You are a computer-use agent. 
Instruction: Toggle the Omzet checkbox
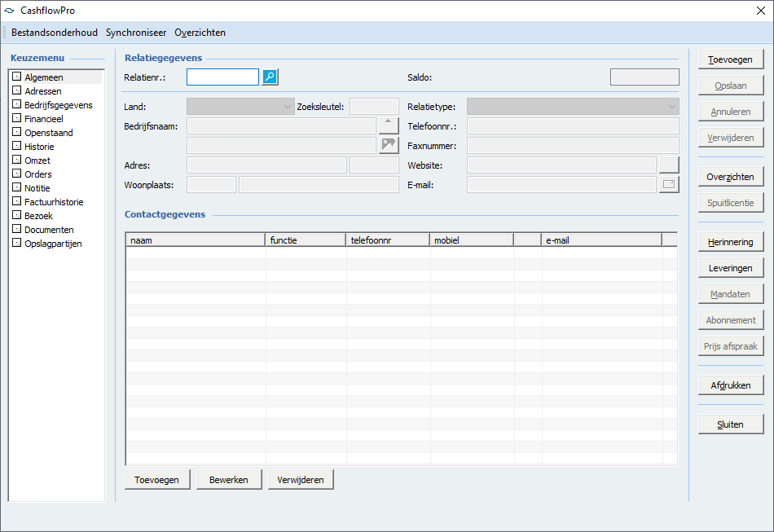(x=17, y=160)
